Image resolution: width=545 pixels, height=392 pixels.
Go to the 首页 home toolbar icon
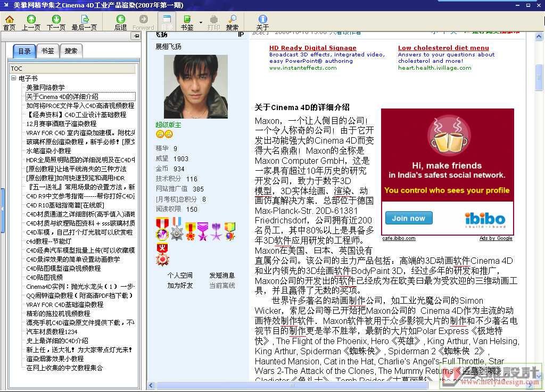coord(10,22)
